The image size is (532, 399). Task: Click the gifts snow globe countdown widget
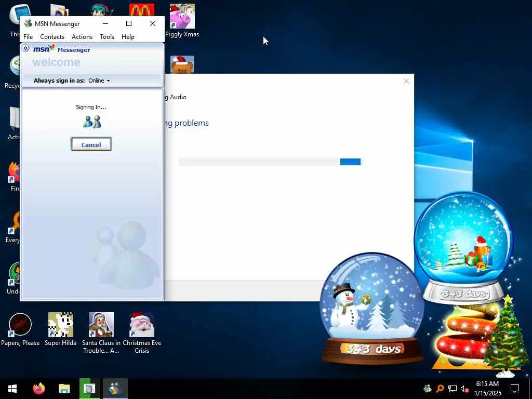point(464,248)
